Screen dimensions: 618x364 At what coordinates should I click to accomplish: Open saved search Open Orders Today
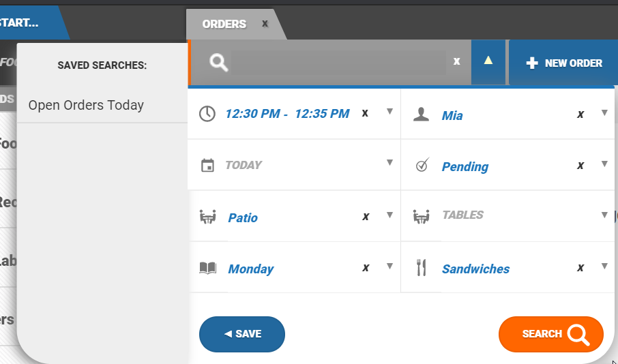[86, 106]
